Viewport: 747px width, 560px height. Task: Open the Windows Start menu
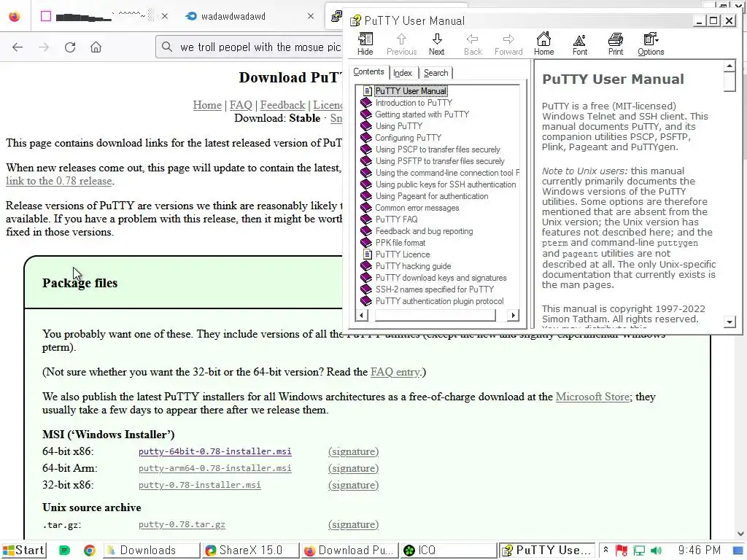(x=24, y=551)
